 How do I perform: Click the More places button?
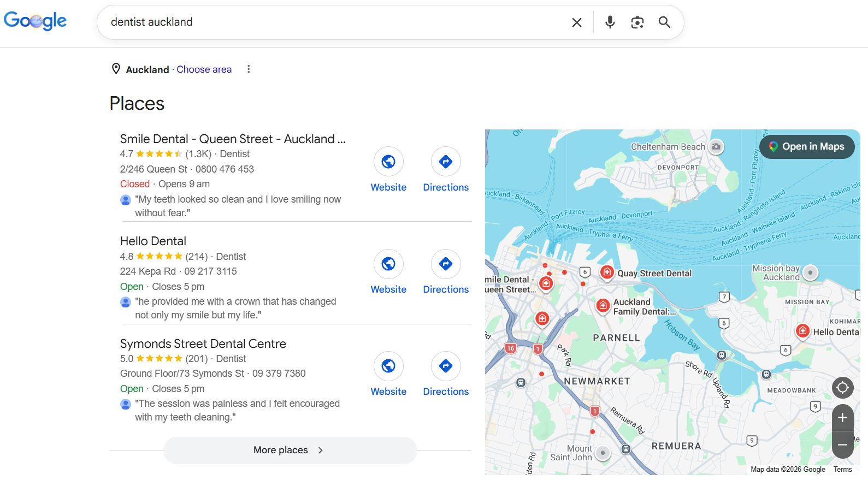click(x=290, y=450)
